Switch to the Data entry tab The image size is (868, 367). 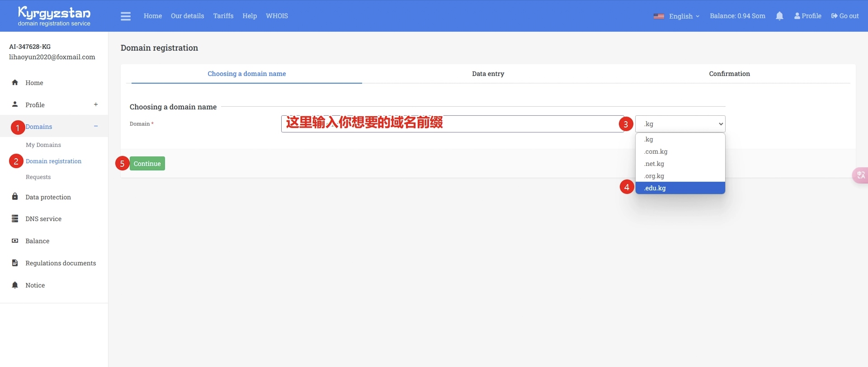488,74
